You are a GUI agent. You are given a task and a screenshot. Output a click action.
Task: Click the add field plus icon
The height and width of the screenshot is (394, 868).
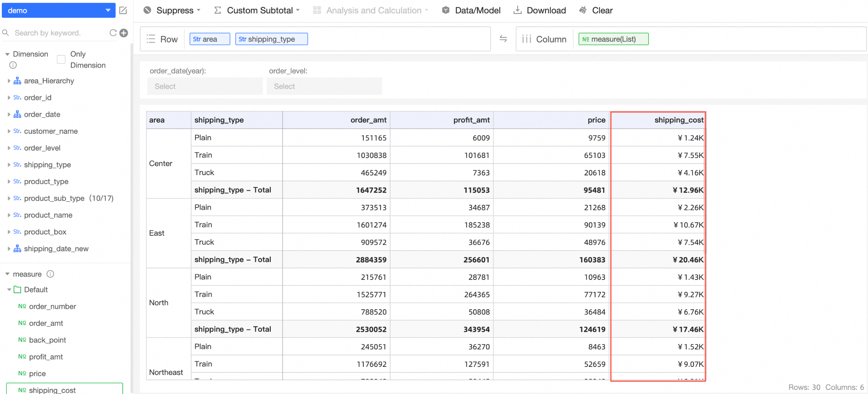tap(124, 33)
